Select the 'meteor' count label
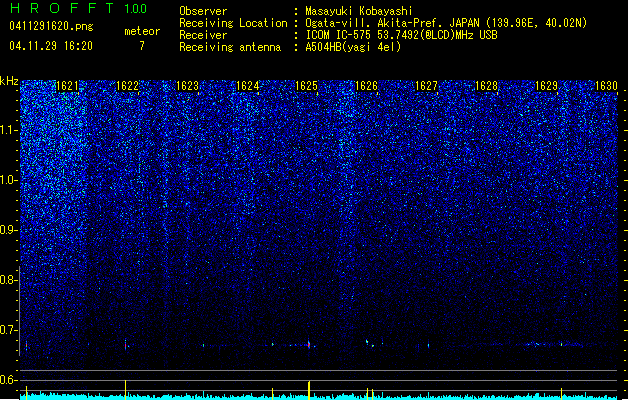This screenshot has width=629, height=400. coord(142,31)
